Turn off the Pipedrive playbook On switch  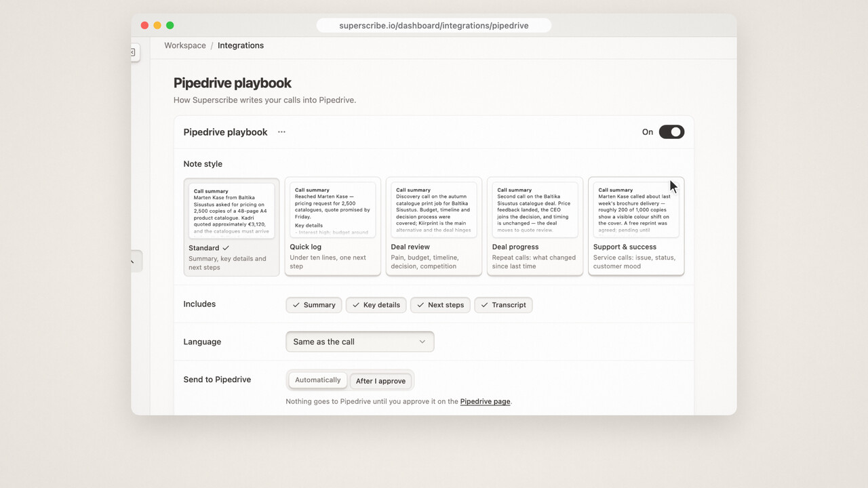[x=671, y=132]
